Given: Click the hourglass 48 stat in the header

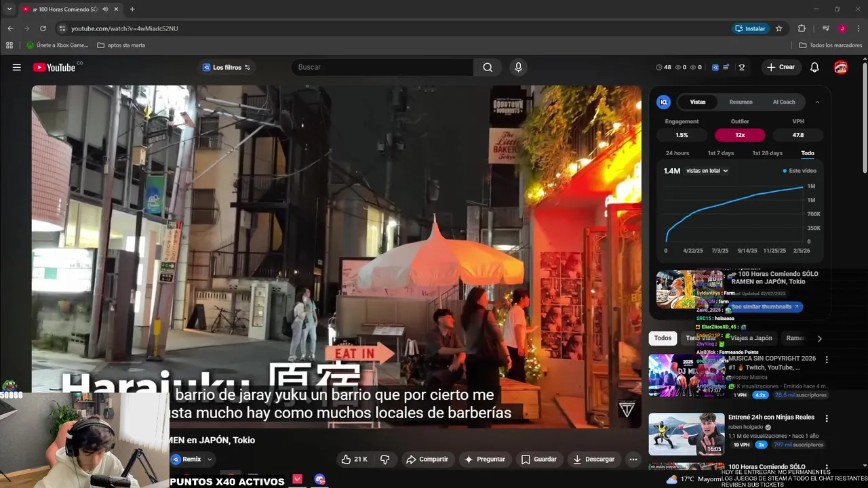Looking at the screenshot, I should (663, 67).
